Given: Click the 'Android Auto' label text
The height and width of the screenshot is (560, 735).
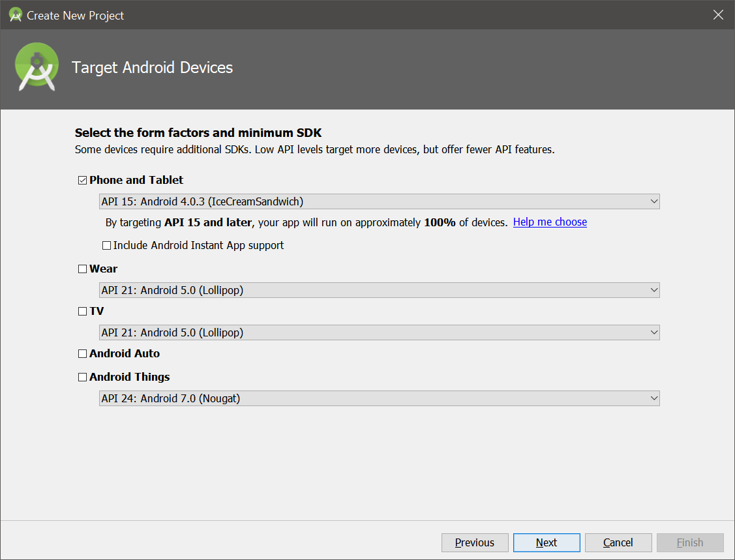Looking at the screenshot, I should (x=125, y=354).
